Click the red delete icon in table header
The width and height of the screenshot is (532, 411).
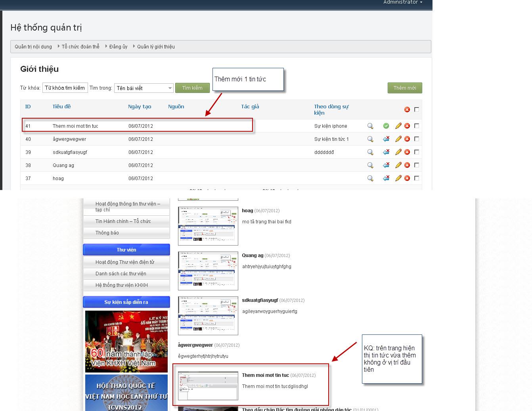(407, 109)
